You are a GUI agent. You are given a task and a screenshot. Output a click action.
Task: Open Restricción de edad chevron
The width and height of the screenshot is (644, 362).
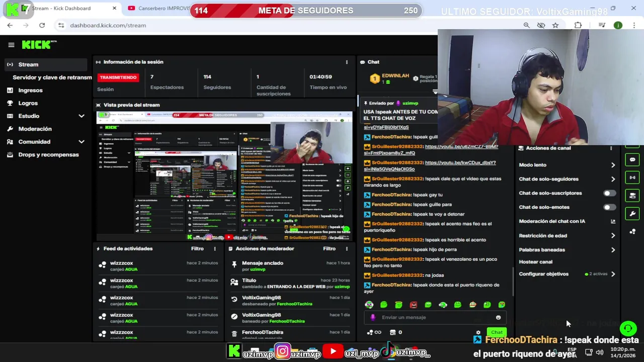pyautogui.click(x=613, y=235)
